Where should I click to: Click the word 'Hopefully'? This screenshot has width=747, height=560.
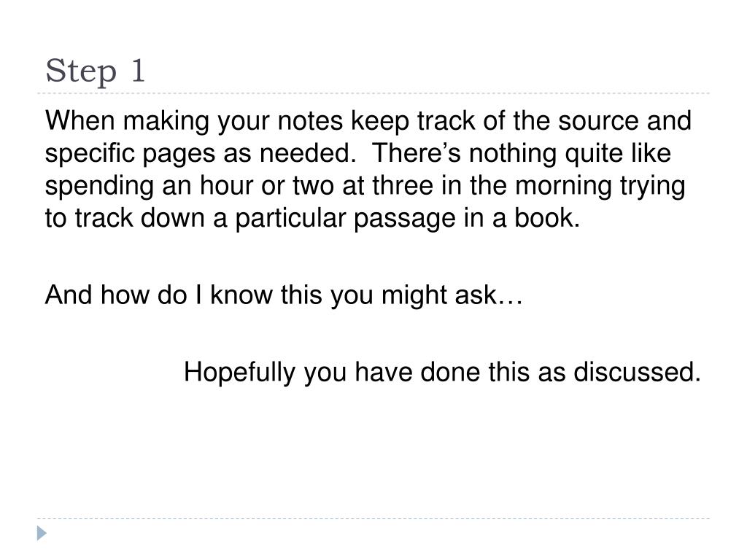[x=239, y=373]
